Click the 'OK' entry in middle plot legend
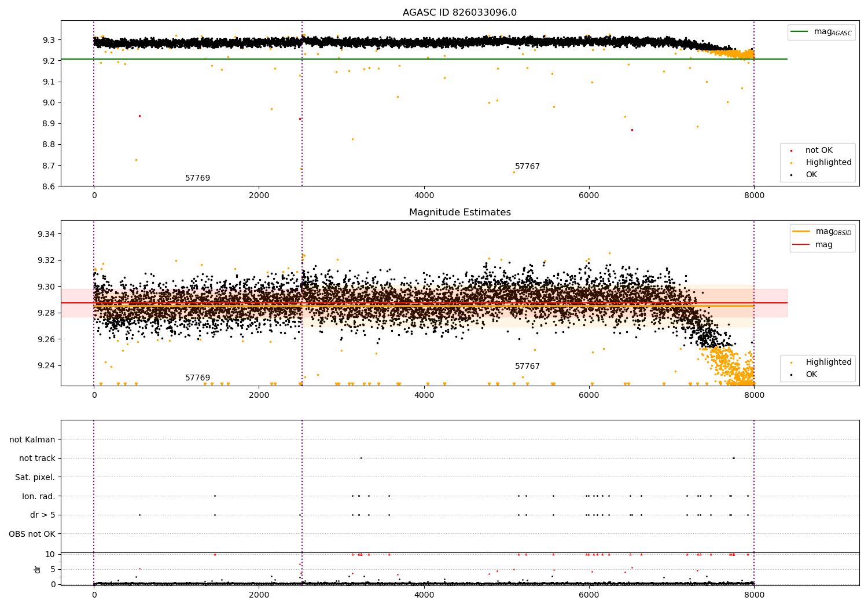The height and width of the screenshot is (608, 868). click(x=811, y=375)
